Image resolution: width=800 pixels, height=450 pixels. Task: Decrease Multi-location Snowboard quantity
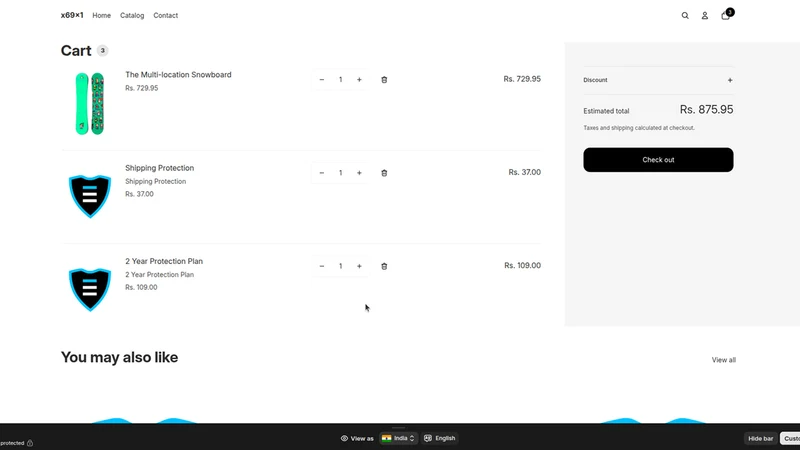point(321,80)
